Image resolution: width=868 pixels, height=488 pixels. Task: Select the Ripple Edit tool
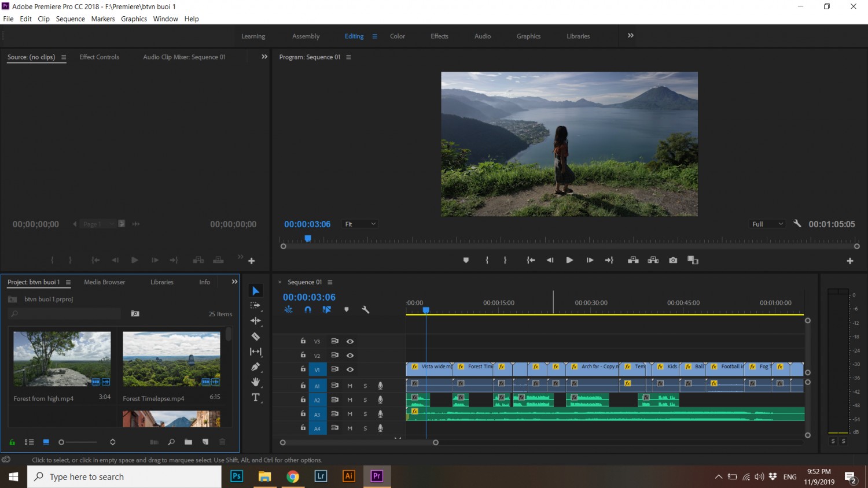pyautogui.click(x=256, y=321)
